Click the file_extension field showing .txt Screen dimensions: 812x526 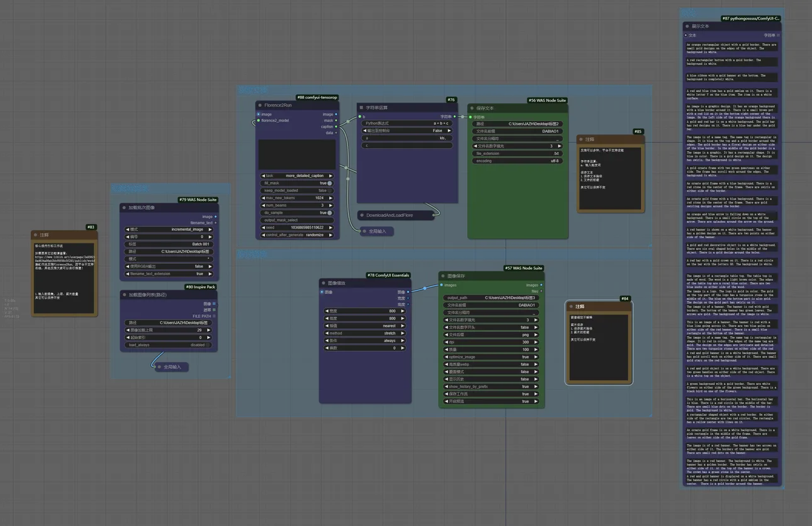pyautogui.click(x=516, y=153)
